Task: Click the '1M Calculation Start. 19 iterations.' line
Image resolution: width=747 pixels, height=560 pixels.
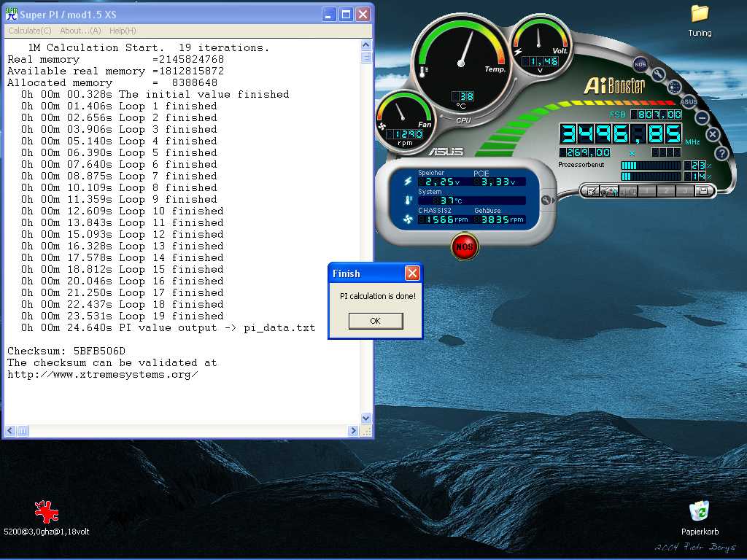Action: (x=149, y=47)
